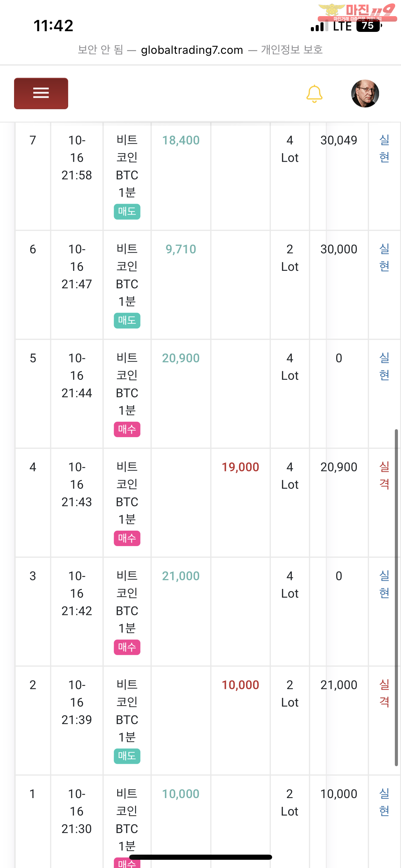The image size is (401, 868).
Task: Click the 매수 badge in row 4
Action: click(127, 538)
